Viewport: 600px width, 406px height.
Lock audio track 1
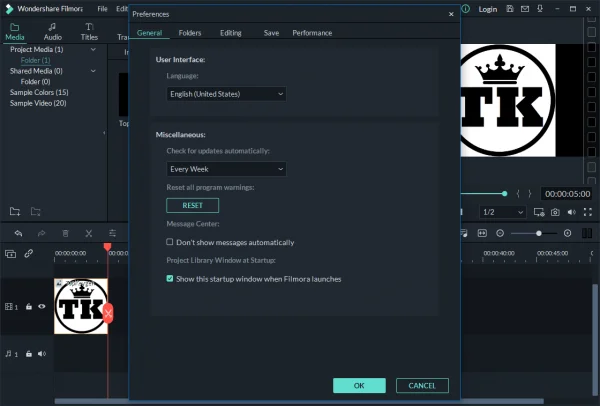[29, 354]
